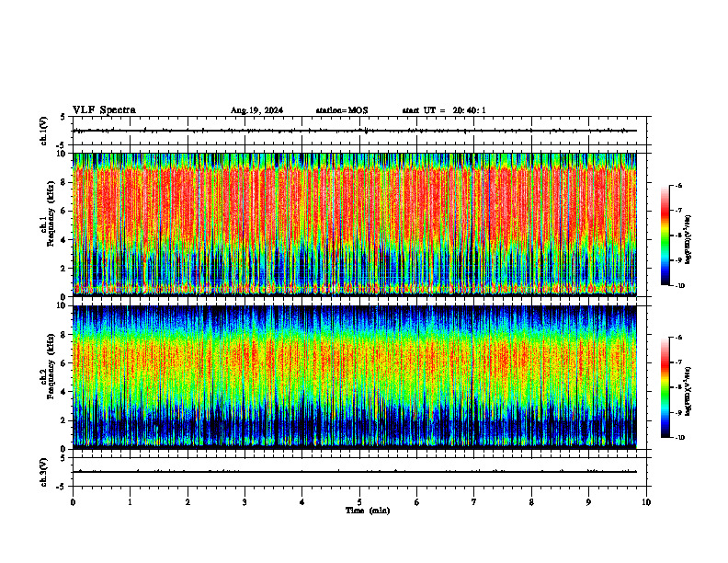728x563 pixels.
Task: Click the "-5" tick on ch.3(V) axis
Action: click(x=61, y=487)
